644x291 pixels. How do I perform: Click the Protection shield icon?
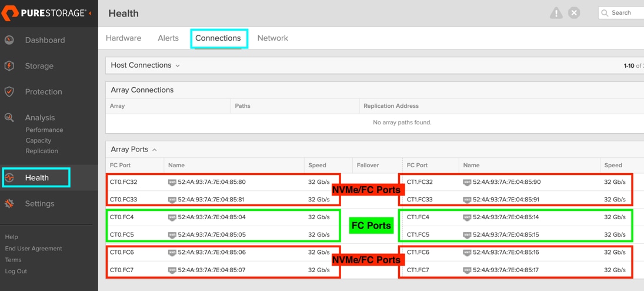click(x=9, y=92)
